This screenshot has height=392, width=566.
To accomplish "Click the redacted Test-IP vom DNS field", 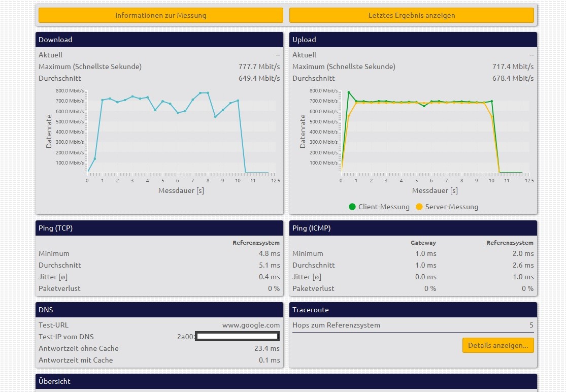I will tap(237, 337).
